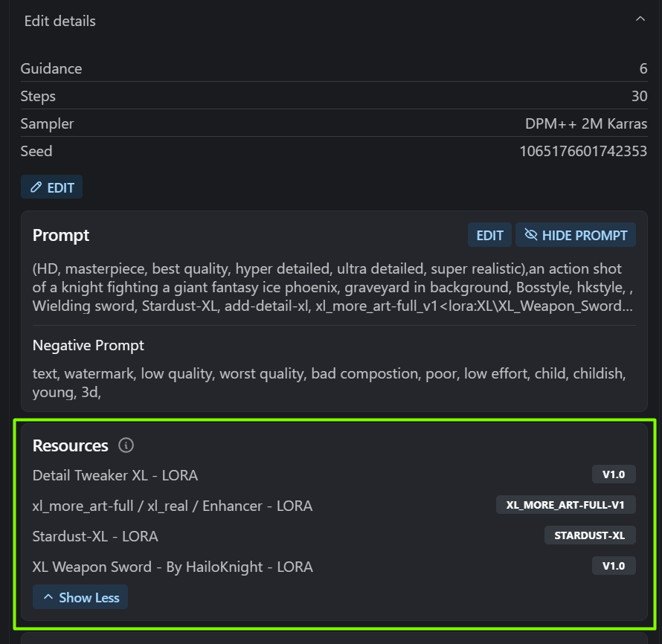Collapse resources list with Show Less
This screenshot has width=662, height=644.
(80, 597)
